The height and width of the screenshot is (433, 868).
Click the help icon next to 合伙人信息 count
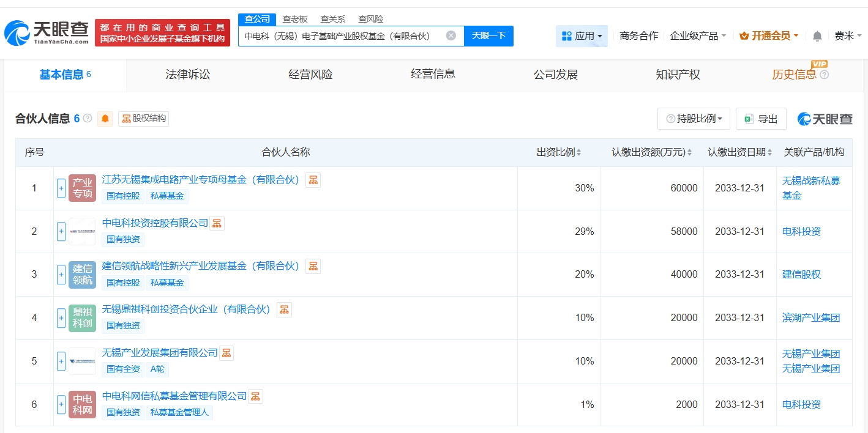pos(88,118)
